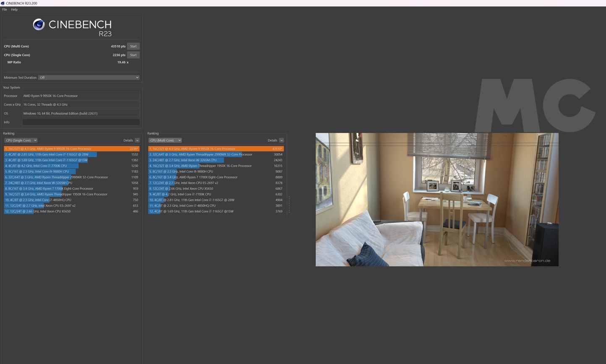Start the CPU Multi Core test
Image resolution: width=606 pixels, height=364 pixels.
tap(133, 46)
